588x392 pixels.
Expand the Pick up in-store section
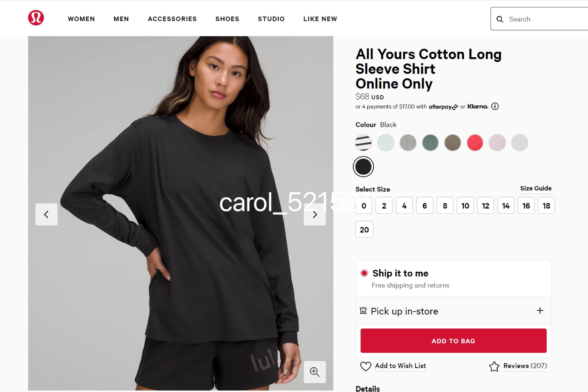(x=453, y=311)
